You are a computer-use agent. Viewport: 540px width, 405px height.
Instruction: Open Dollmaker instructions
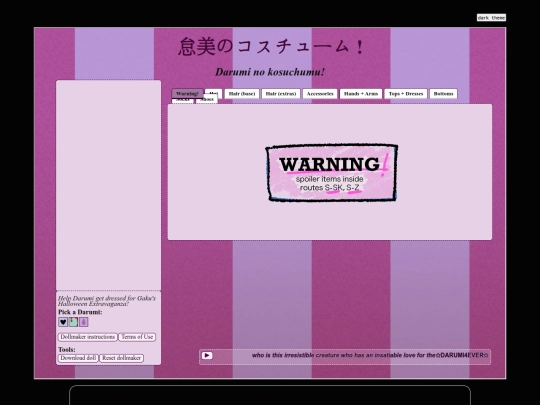[87, 337]
